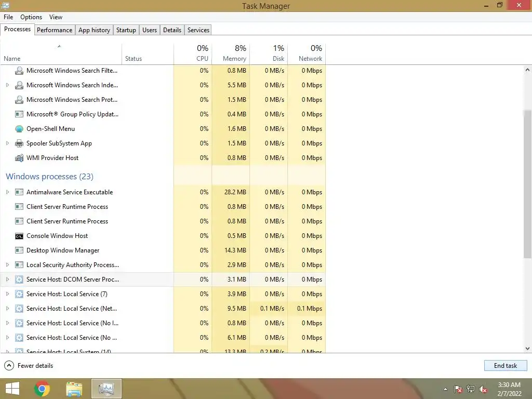Switch to the Performance tab

point(55,30)
